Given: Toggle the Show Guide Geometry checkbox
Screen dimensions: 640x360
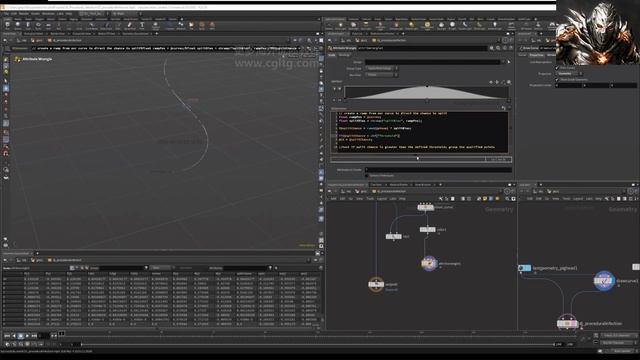Looking at the screenshot, I should (557, 80).
